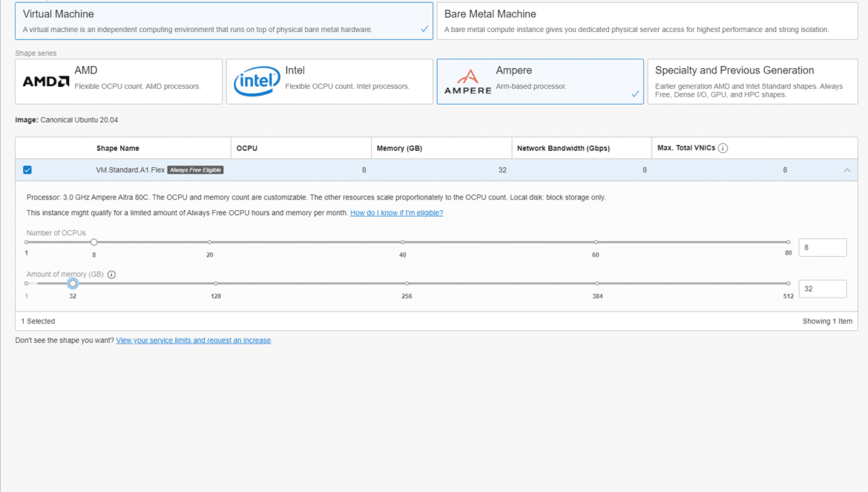Switch to the Intel shape series
Viewport: 868px width, 492px height.
point(329,82)
